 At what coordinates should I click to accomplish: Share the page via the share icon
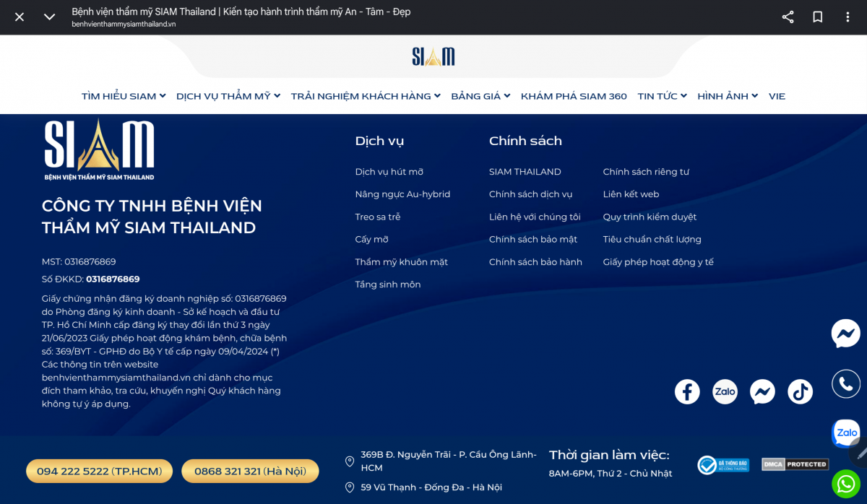(788, 17)
